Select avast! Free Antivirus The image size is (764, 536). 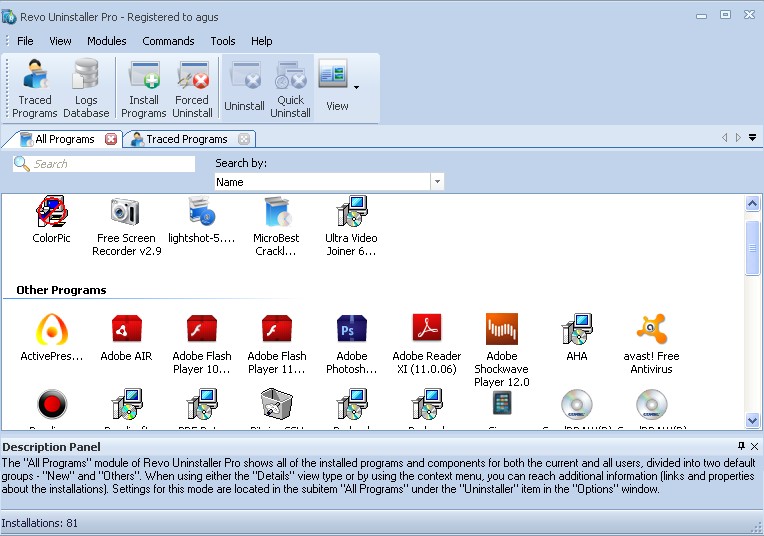651,344
